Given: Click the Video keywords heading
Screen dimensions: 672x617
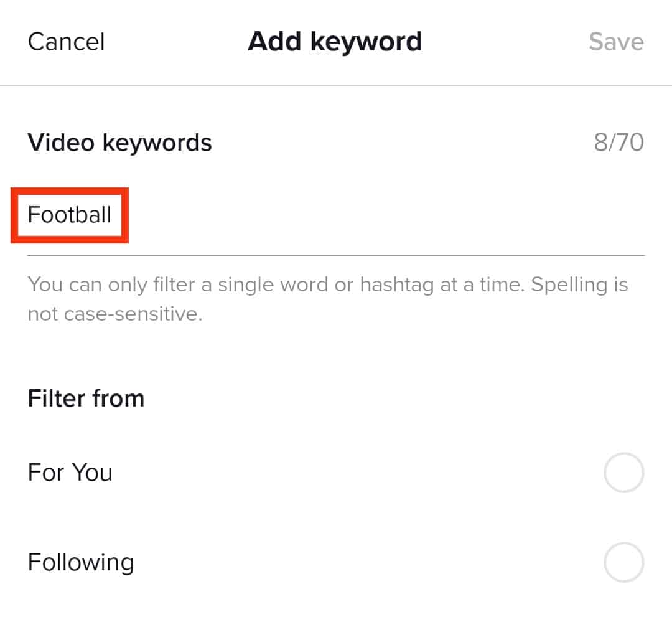Looking at the screenshot, I should click(119, 143).
